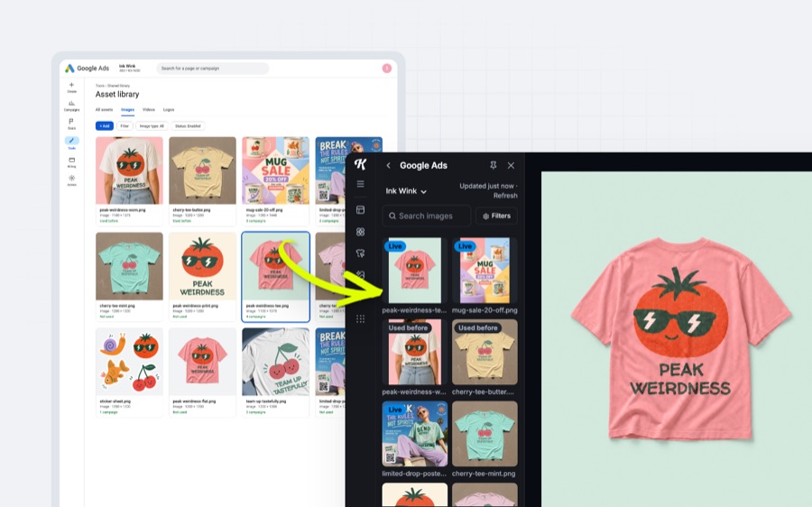Click the pink Peak Weirdness tee on canvas
The image size is (812, 507).
(680, 339)
